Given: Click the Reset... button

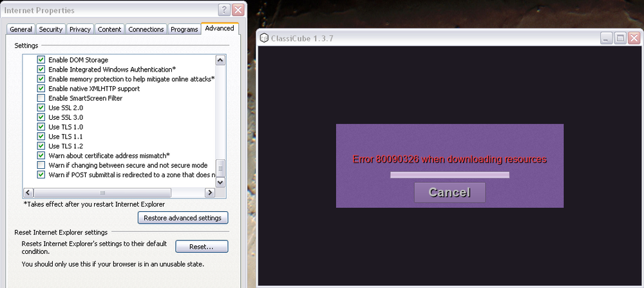Looking at the screenshot, I should point(201,247).
